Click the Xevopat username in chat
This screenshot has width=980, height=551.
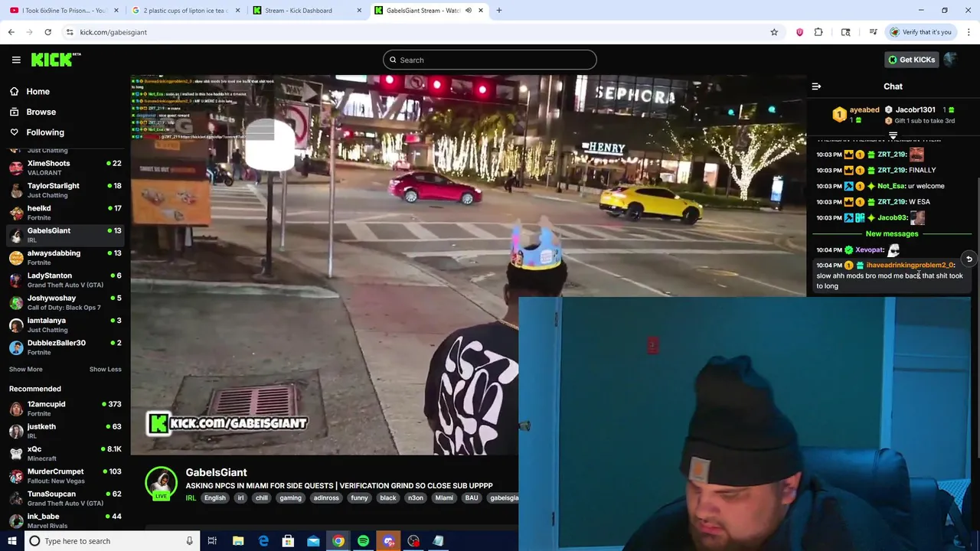(x=870, y=249)
